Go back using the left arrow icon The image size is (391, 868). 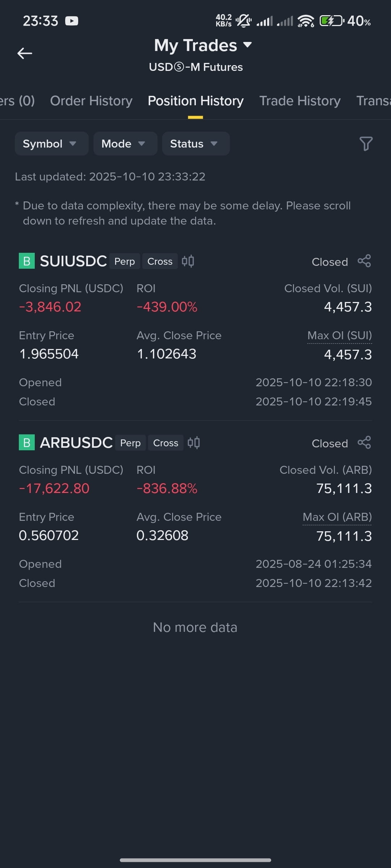pyautogui.click(x=25, y=53)
